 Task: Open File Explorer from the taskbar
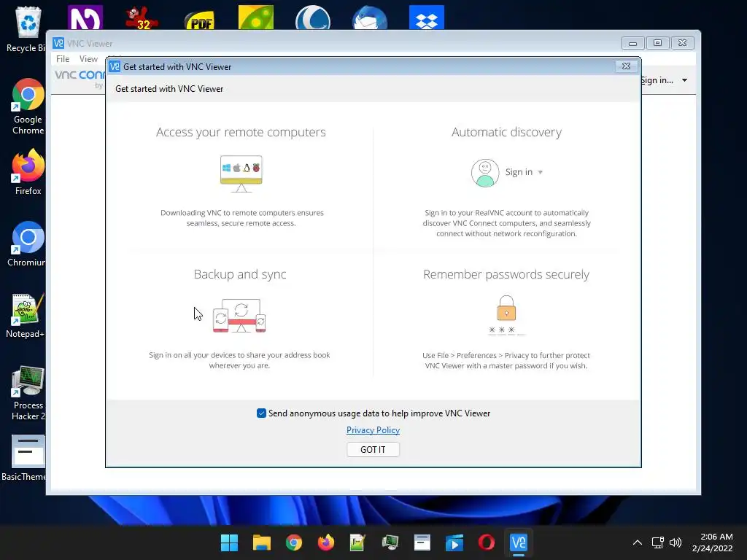pos(262,542)
